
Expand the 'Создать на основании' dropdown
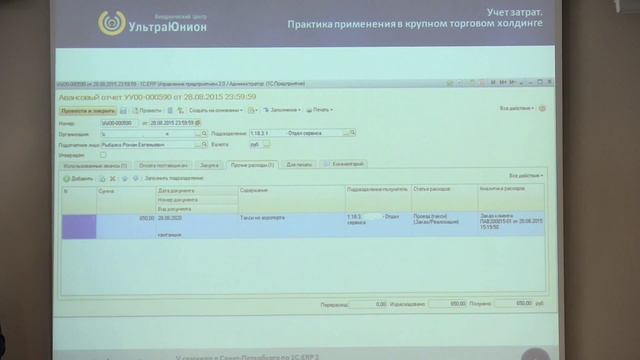216,110
